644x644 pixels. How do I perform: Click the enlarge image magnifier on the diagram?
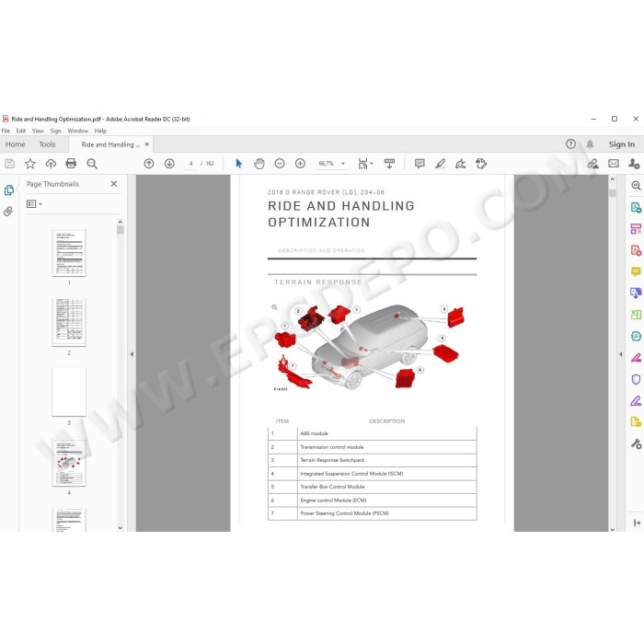[x=274, y=307]
